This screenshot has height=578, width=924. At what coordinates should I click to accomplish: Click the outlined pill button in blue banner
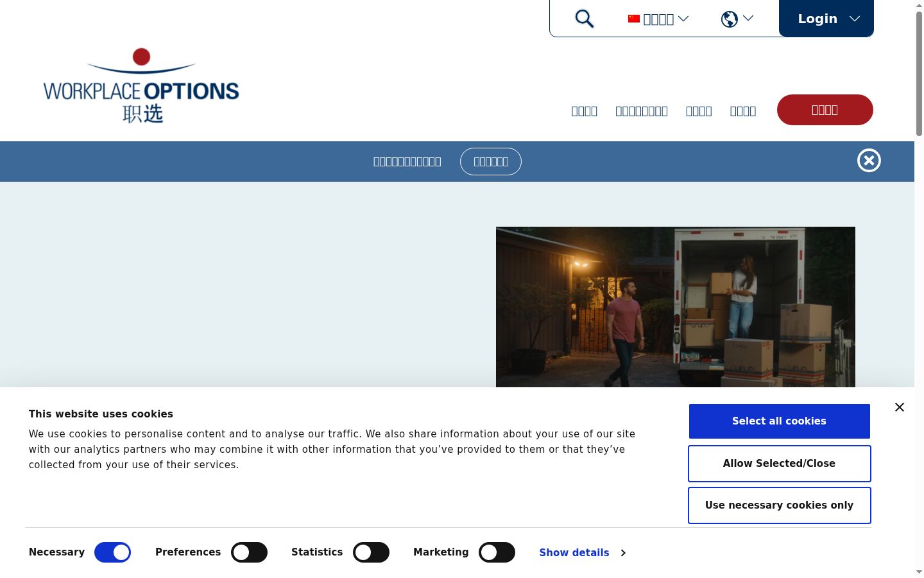pyautogui.click(x=491, y=162)
